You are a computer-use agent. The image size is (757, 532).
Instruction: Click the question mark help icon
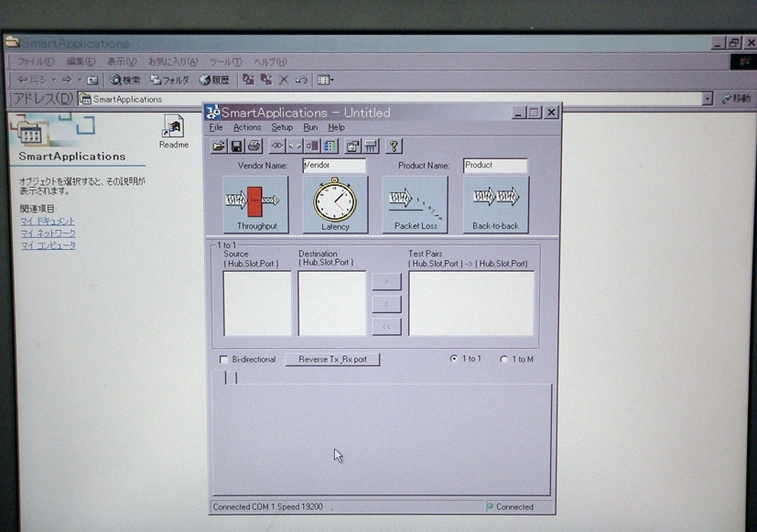point(394,146)
